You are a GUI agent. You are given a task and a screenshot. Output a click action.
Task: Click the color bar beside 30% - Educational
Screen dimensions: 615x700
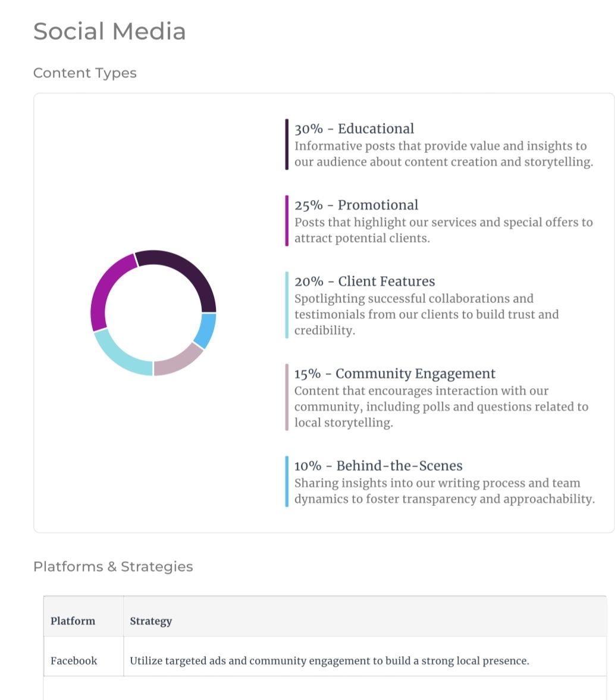(x=287, y=145)
